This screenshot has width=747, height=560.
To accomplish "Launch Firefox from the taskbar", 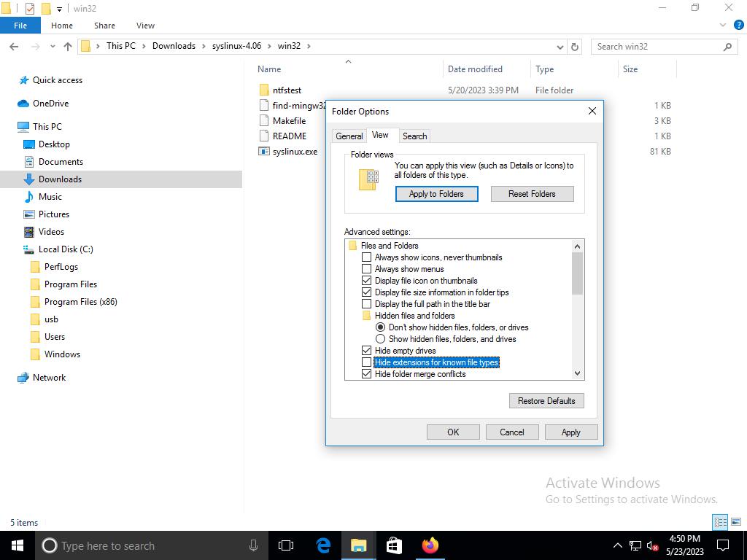I will pyautogui.click(x=430, y=545).
